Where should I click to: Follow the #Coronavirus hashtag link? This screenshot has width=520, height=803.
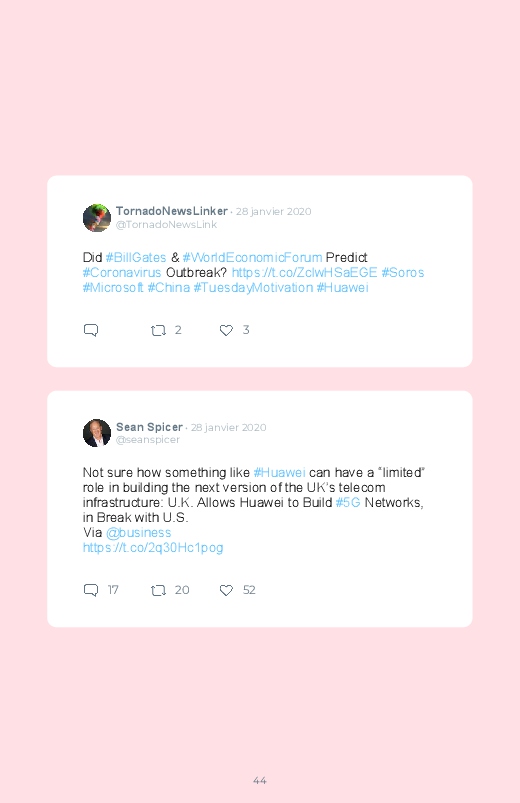tap(122, 272)
